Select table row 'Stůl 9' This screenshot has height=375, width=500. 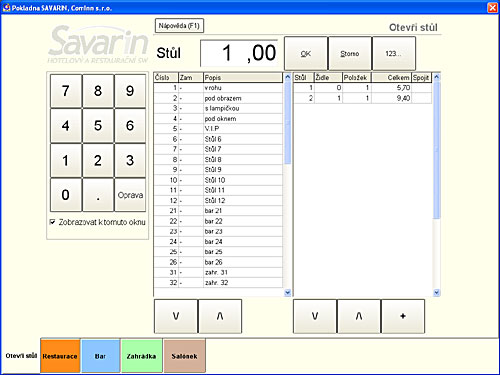click(218, 170)
